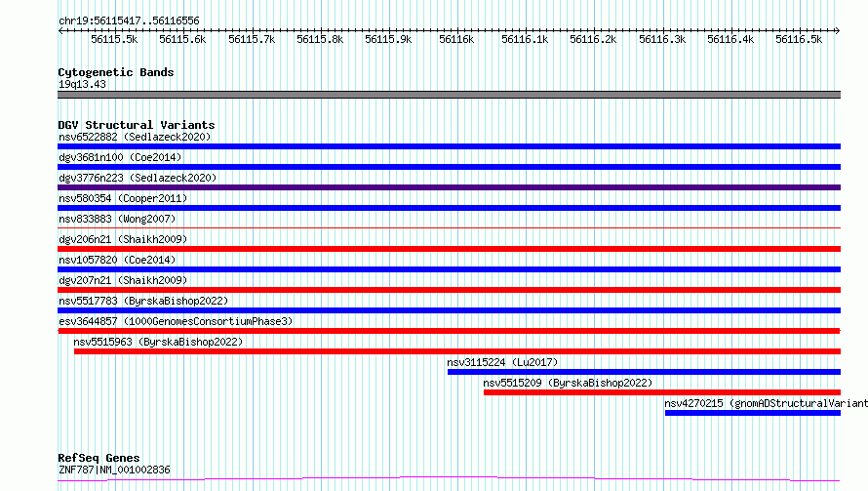Select the blue bar under nsv3115224
This screenshot has width=868, height=491.
(644, 372)
